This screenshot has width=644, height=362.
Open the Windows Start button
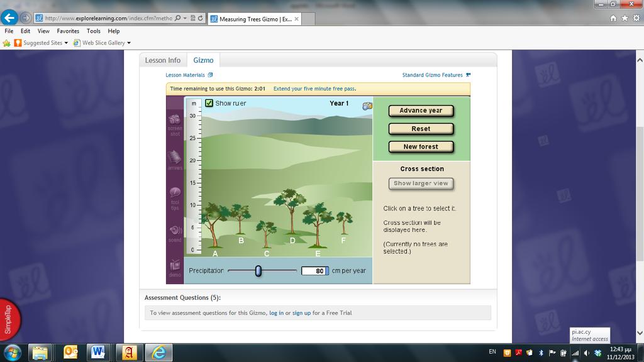click(x=13, y=353)
